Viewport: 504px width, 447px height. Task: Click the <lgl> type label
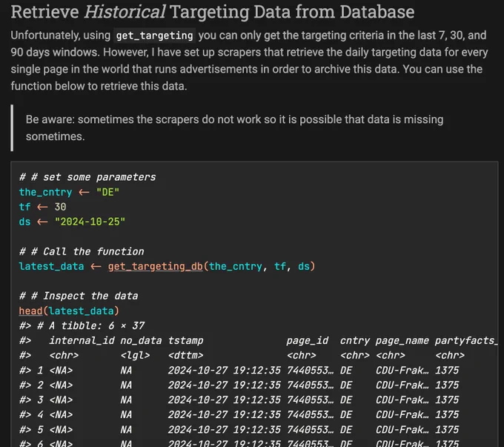(x=136, y=355)
